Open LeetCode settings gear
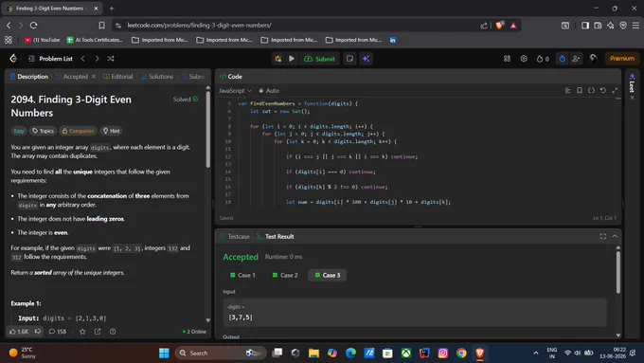This screenshot has height=363, width=644. 524,59
